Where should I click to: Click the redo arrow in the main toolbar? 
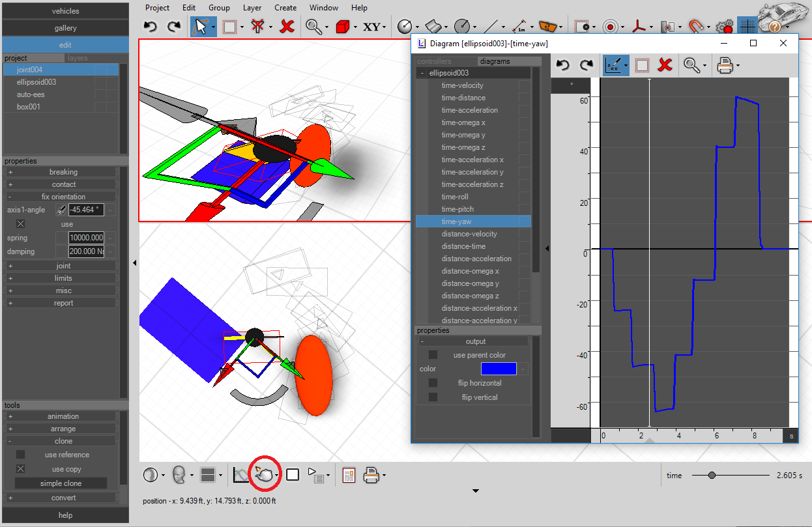coord(173,27)
